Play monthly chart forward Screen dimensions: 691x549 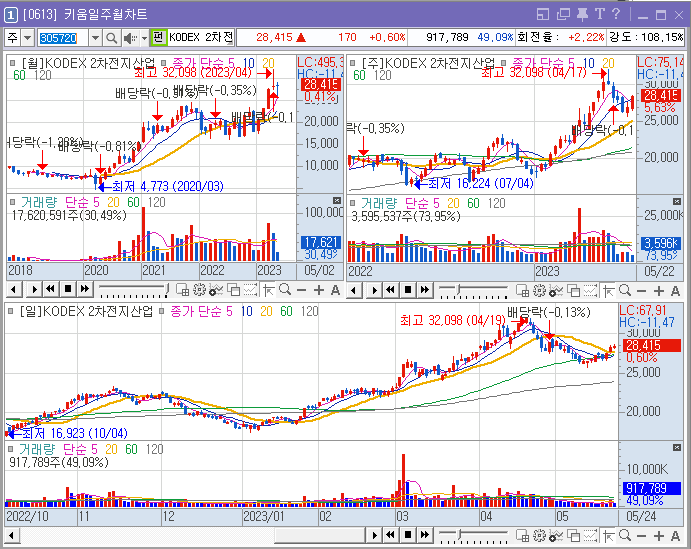point(34,289)
